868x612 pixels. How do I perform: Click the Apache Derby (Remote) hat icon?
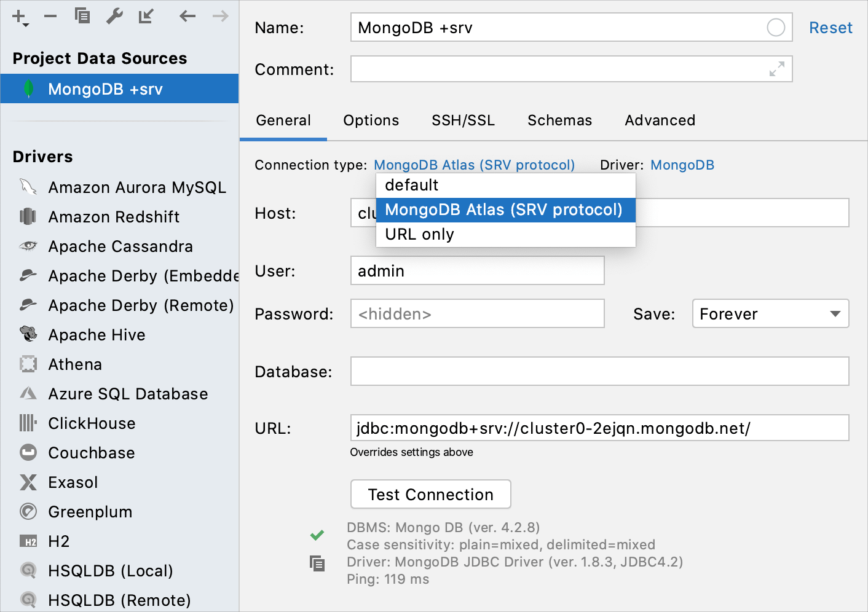pos(28,305)
